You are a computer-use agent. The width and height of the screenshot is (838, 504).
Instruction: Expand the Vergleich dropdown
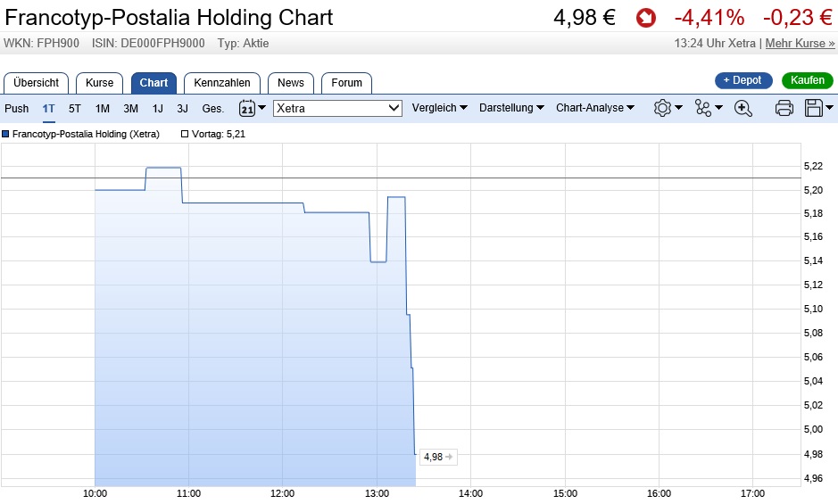439,108
